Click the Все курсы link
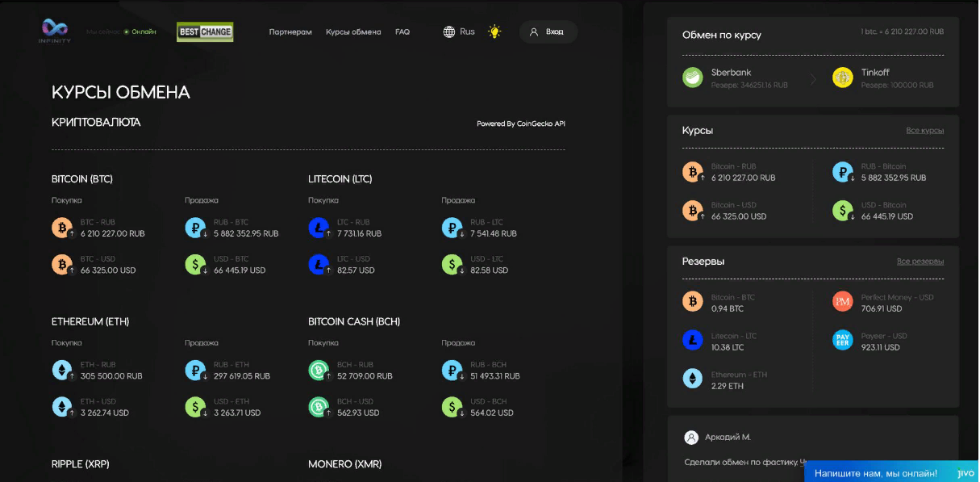The width and height of the screenshot is (980, 482). (924, 131)
